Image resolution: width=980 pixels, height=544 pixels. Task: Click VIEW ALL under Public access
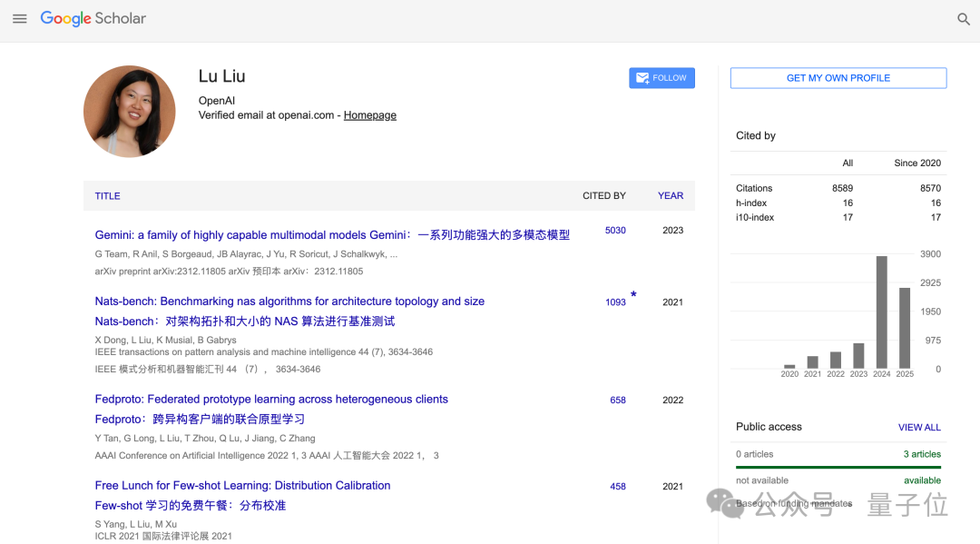tap(918, 427)
